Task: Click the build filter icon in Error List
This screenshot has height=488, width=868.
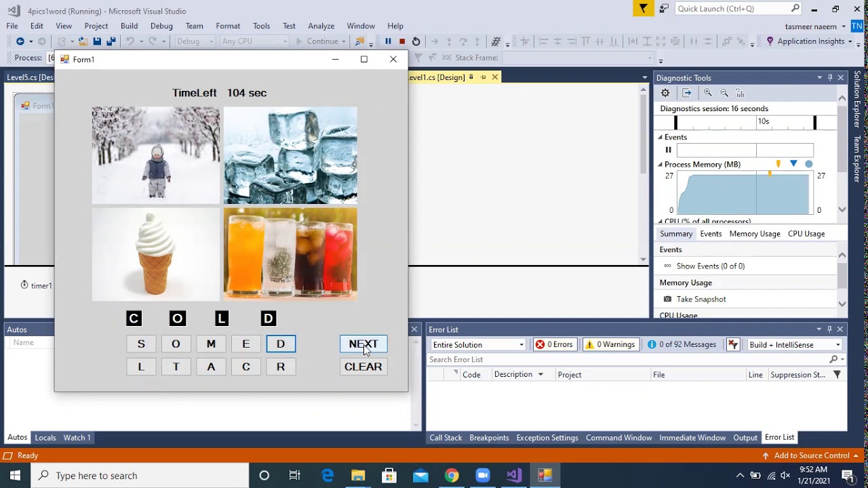Action: tap(733, 344)
